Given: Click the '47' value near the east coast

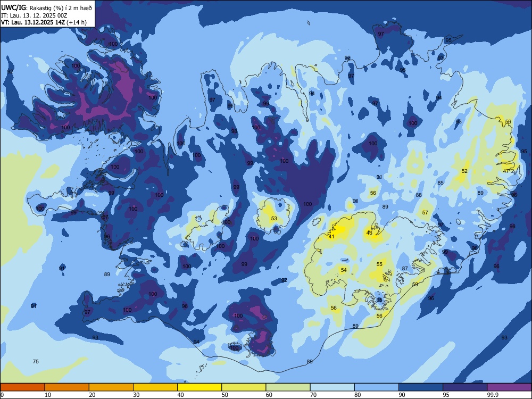Looking at the screenshot, I should pos(506,171).
